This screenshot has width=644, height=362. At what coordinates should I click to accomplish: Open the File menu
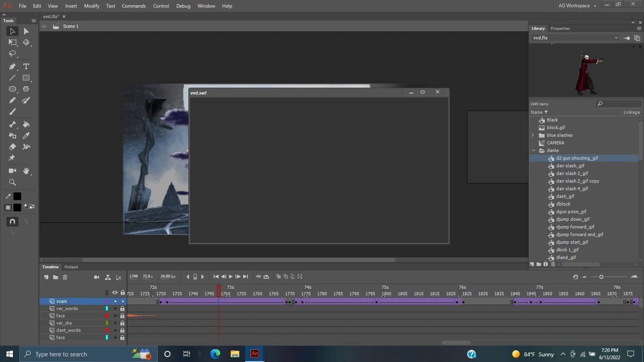[23, 6]
